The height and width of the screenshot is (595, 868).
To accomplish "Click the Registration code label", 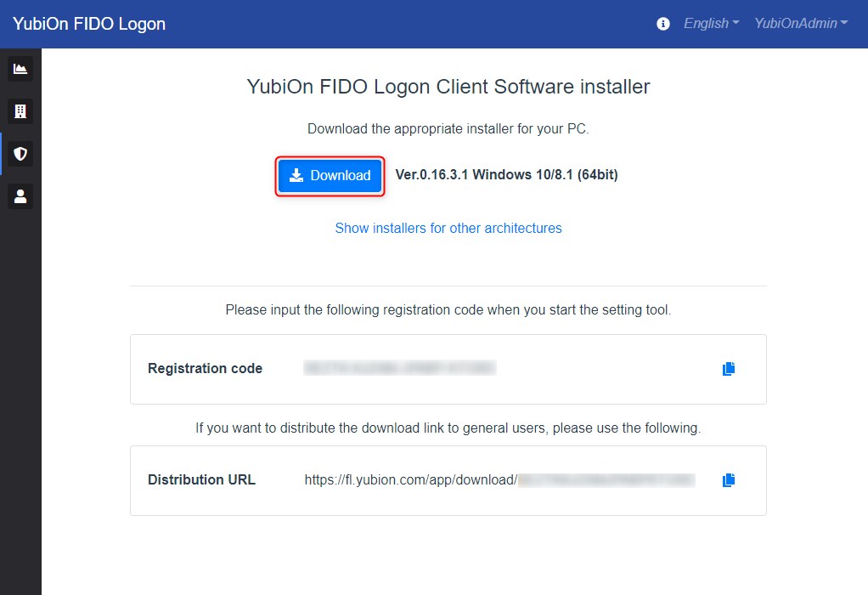I will pyautogui.click(x=205, y=368).
